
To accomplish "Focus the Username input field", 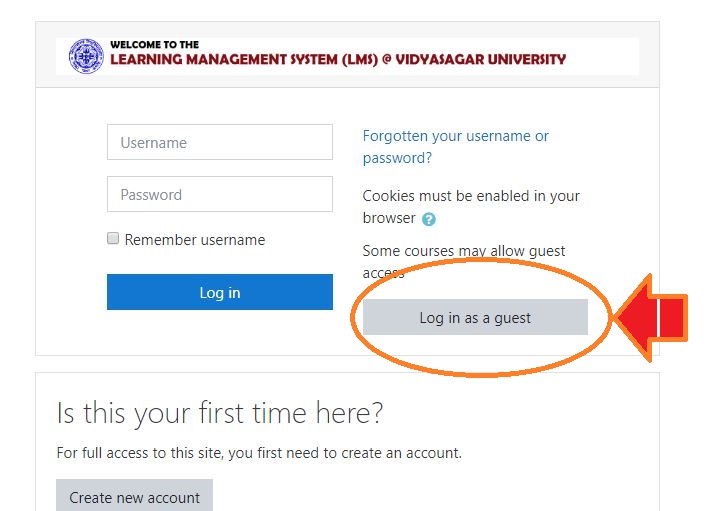I will coord(219,142).
